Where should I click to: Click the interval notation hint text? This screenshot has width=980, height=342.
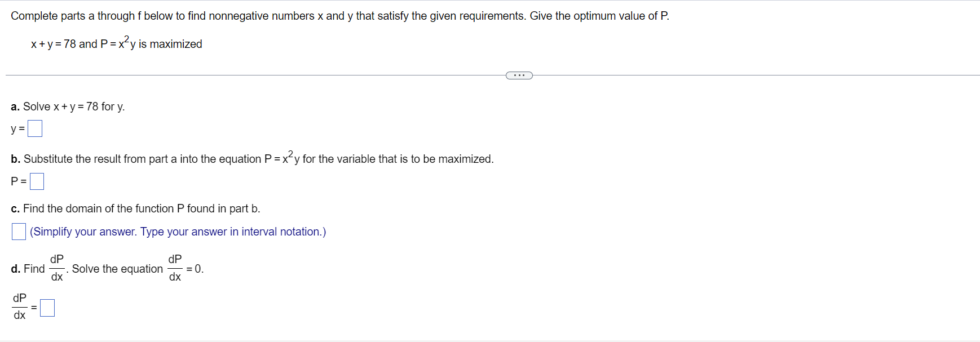[x=178, y=232]
